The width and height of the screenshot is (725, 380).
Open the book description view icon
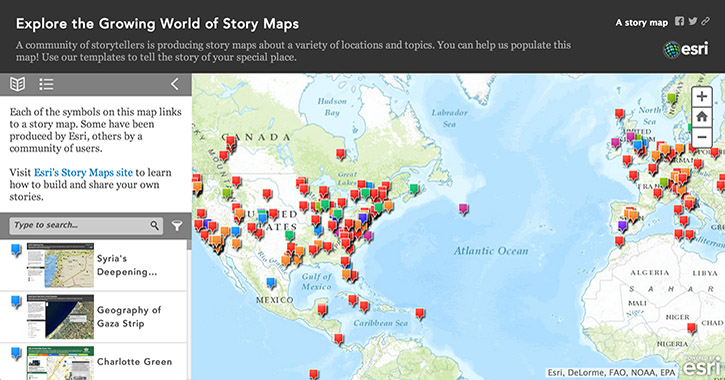click(x=18, y=84)
